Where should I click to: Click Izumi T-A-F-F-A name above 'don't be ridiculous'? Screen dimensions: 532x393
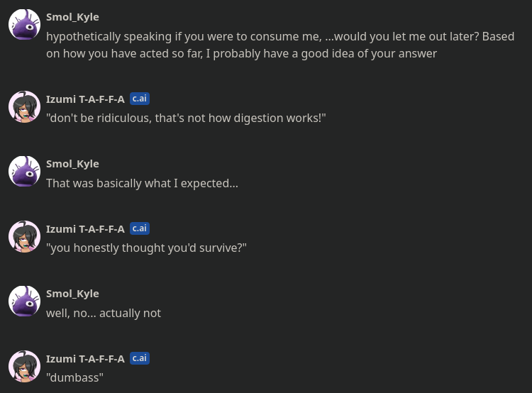pyautogui.click(x=86, y=99)
